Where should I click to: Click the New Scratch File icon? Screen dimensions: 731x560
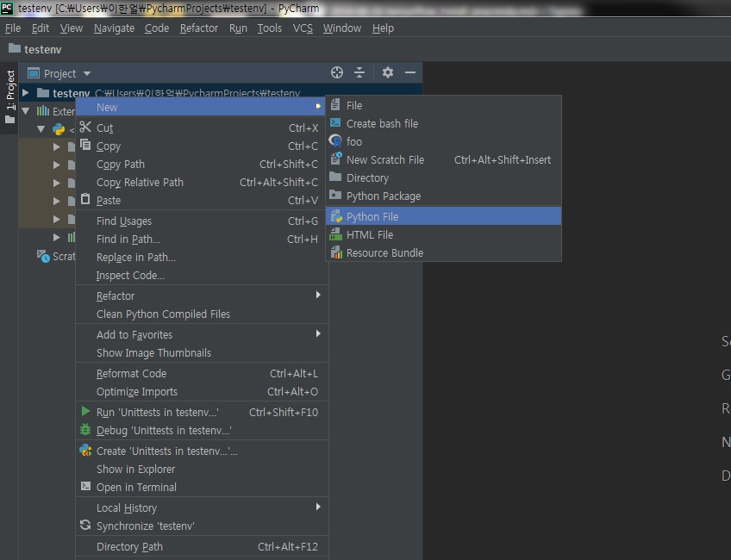(x=335, y=159)
